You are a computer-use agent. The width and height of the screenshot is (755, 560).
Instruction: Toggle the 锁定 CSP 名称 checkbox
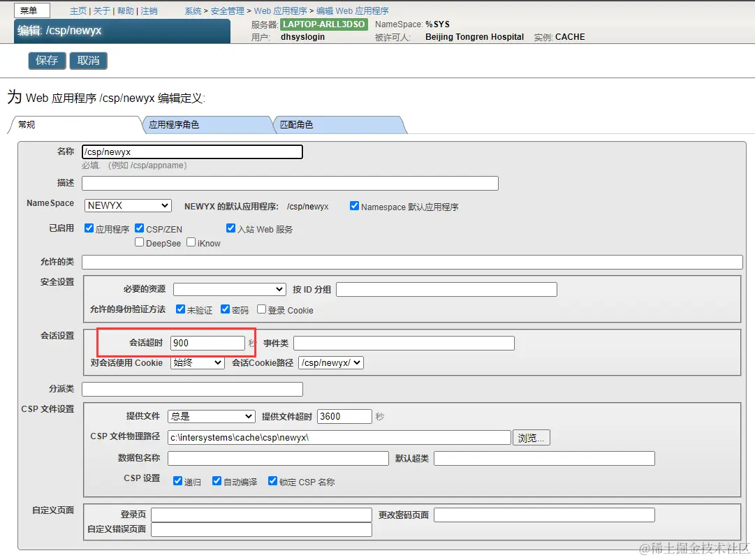coord(273,481)
